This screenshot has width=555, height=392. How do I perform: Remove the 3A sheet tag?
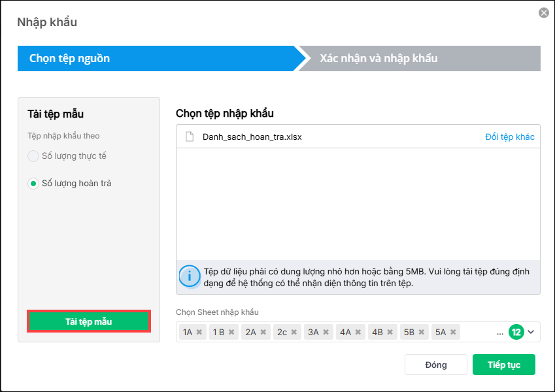326,333
